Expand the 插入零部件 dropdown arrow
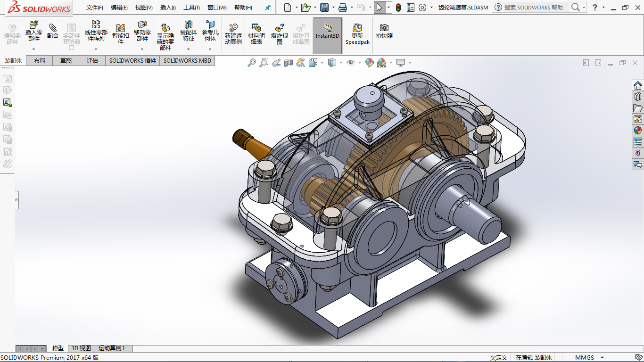The width and height of the screenshot is (644, 362). coord(34,49)
